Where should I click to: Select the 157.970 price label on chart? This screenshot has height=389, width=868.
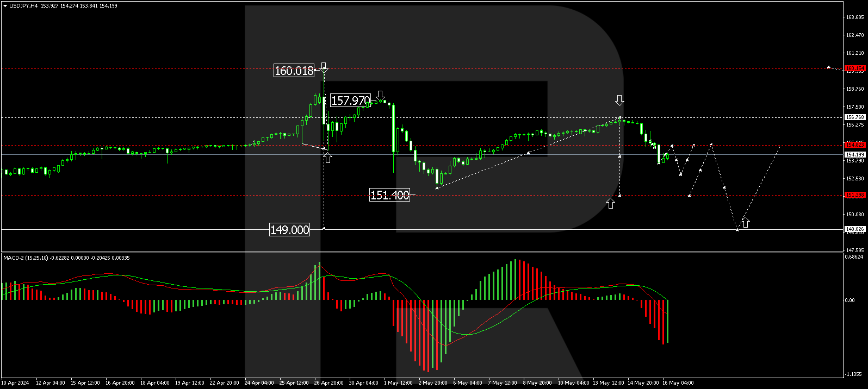[351, 101]
